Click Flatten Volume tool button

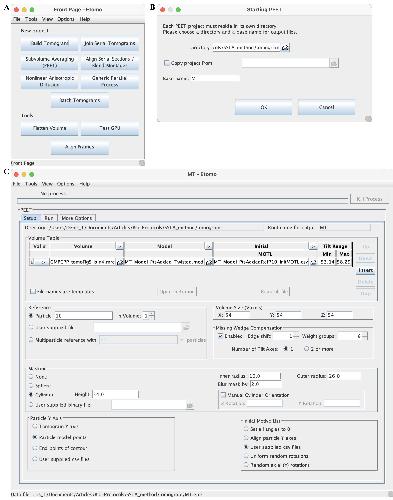50,128
